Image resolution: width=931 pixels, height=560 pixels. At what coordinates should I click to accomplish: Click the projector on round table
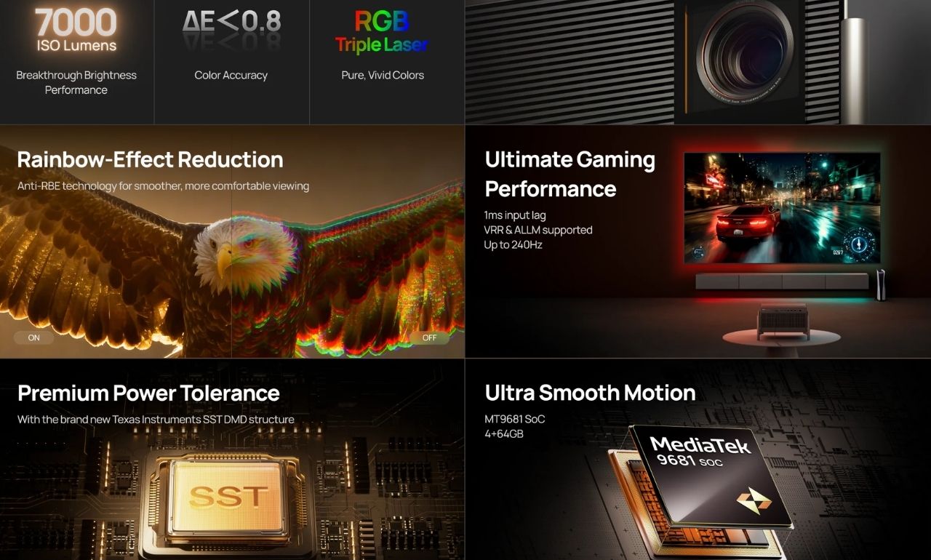(783, 320)
